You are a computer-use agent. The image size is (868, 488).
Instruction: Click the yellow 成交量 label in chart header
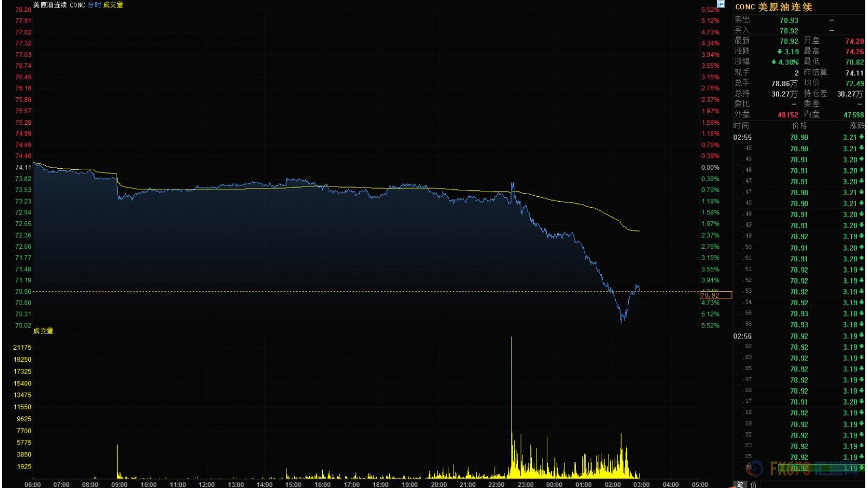[113, 5]
